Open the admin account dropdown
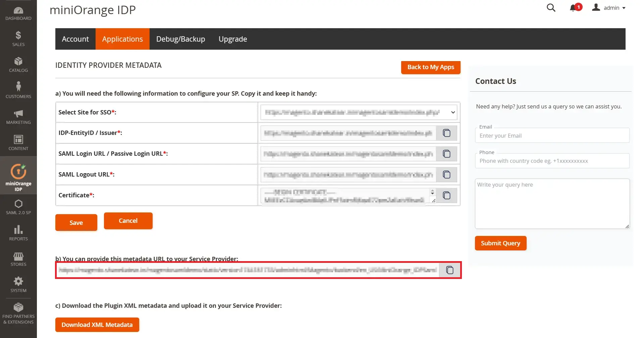Image resolution: width=644 pixels, height=338 pixels. pos(609,8)
